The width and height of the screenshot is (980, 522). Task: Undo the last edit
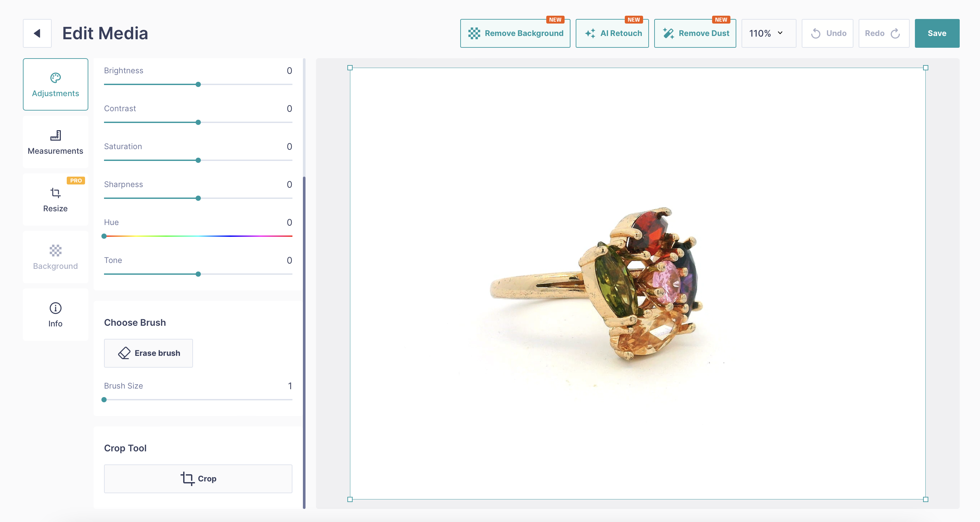click(x=828, y=33)
